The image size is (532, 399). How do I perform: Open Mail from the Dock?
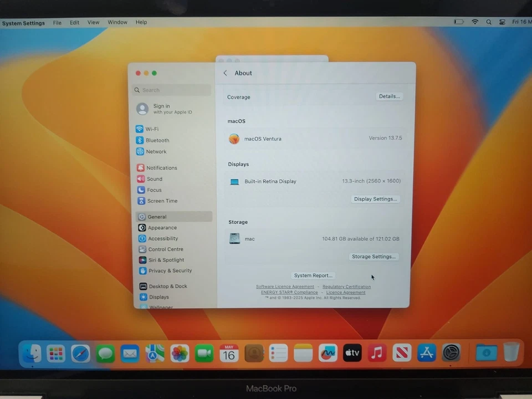coord(130,354)
